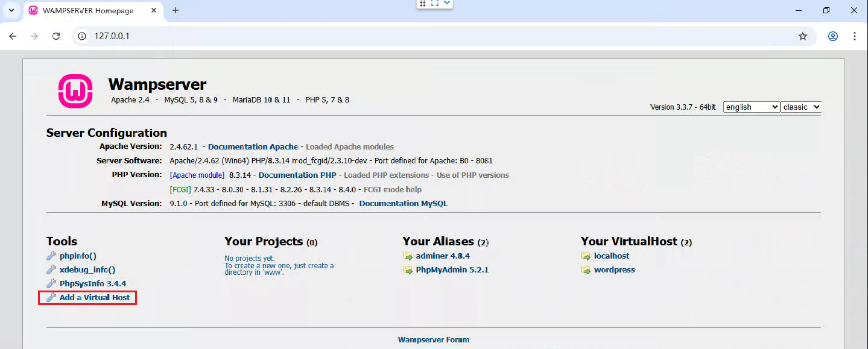This screenshot has width=868, height=349.
Task: Open the Loaded Apache modules link
Action: 350,146
